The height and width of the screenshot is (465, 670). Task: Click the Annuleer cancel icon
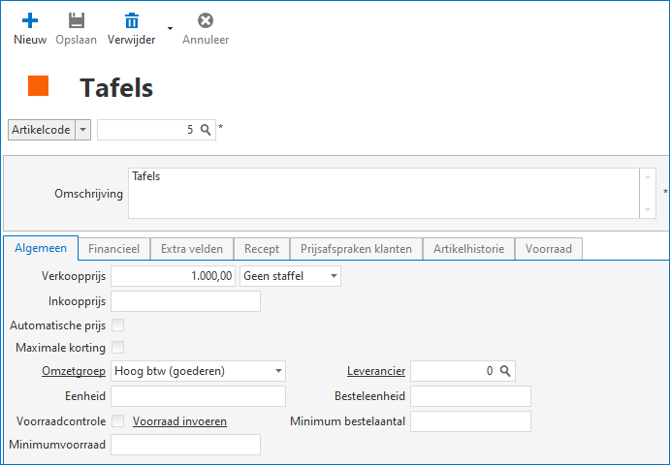[x=206, y=21]
